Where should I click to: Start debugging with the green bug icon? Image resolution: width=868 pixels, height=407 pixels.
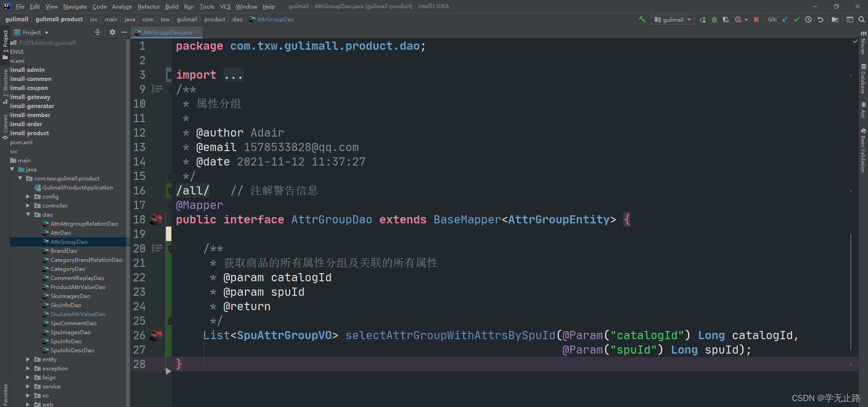click(714, 19)
